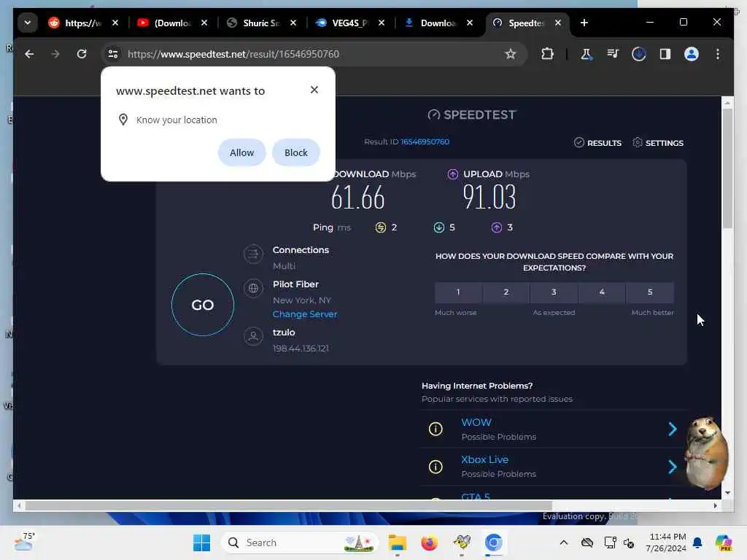Screen dimensions: 747x560
Task: Click Change Server link
Action: pyautogui.click(x=305, y=314)
